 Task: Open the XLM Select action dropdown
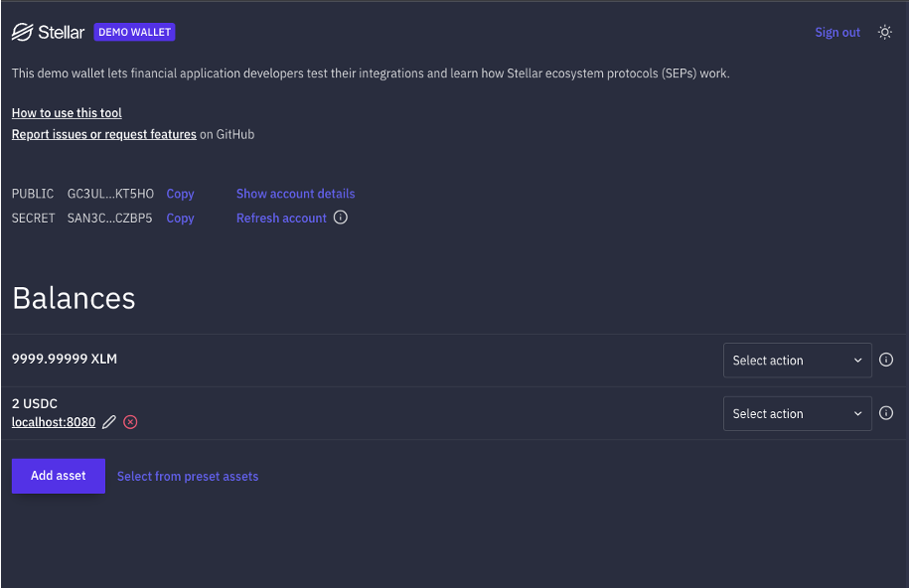pyautogui.click(x=797, y=361)
